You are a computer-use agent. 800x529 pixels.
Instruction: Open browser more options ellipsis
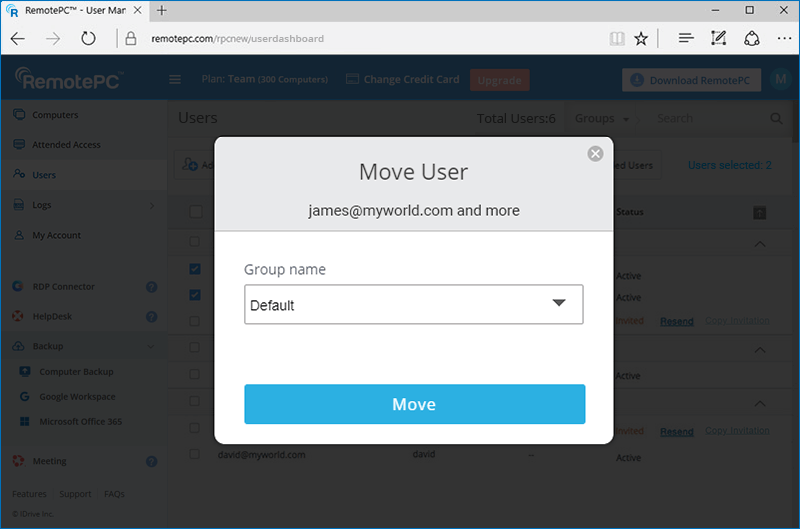coord(783,39)
